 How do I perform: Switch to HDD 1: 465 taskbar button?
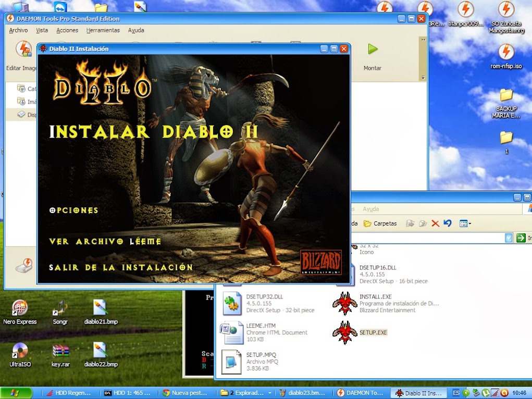[x=129, y=393]
